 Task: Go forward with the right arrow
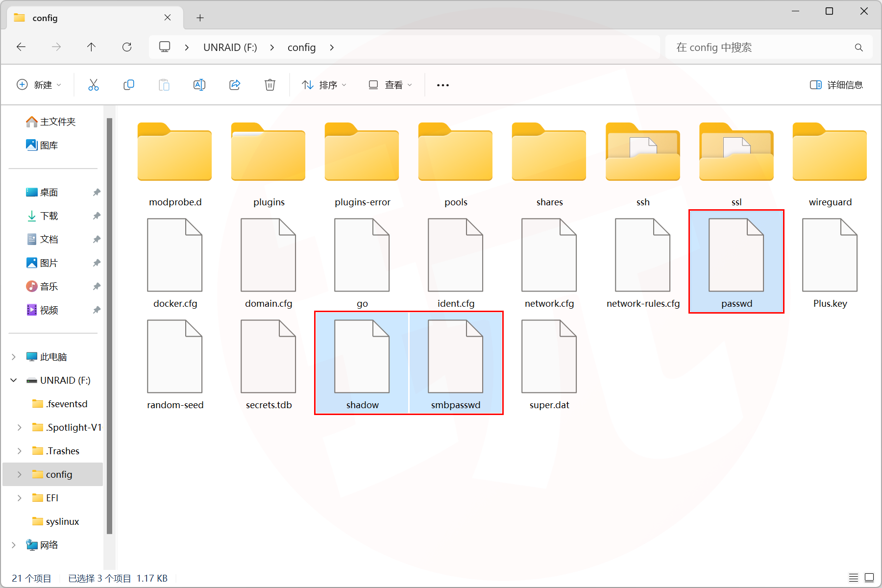point(56,47)
